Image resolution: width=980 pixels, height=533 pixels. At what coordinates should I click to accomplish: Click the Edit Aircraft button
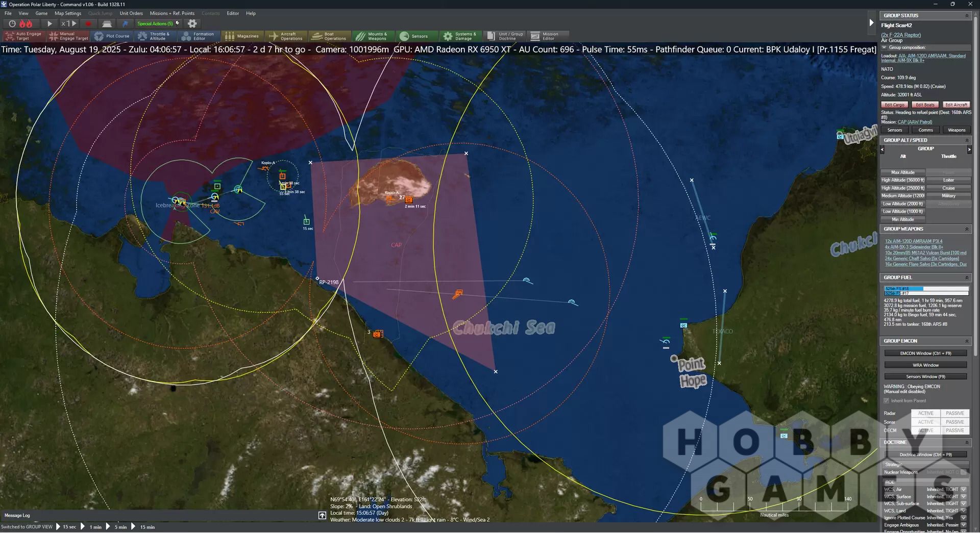click(x=956, y=105)
